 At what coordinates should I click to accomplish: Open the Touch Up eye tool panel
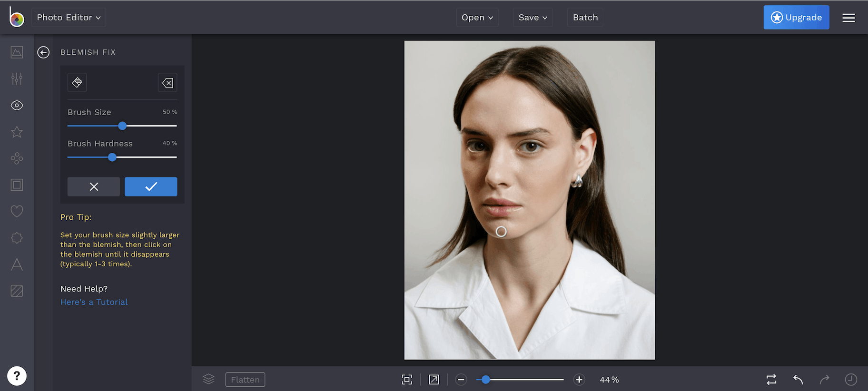click(17, 106)
